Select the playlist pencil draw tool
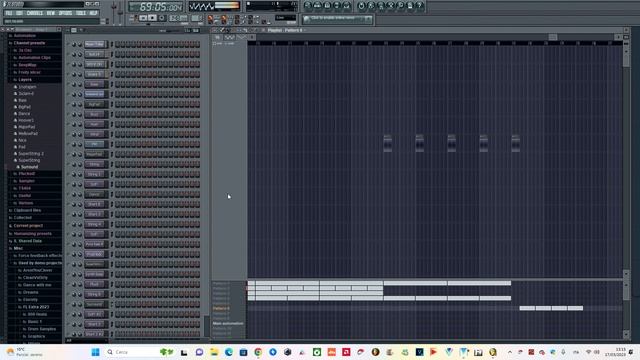This screenshot has height=360, width=640. (222, 30)
